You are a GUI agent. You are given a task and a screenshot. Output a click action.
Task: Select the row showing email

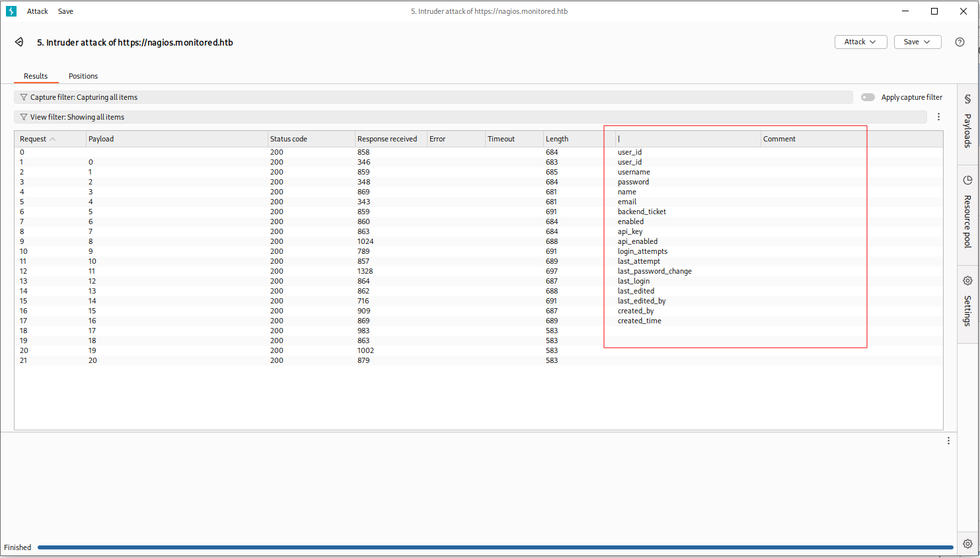478,202
